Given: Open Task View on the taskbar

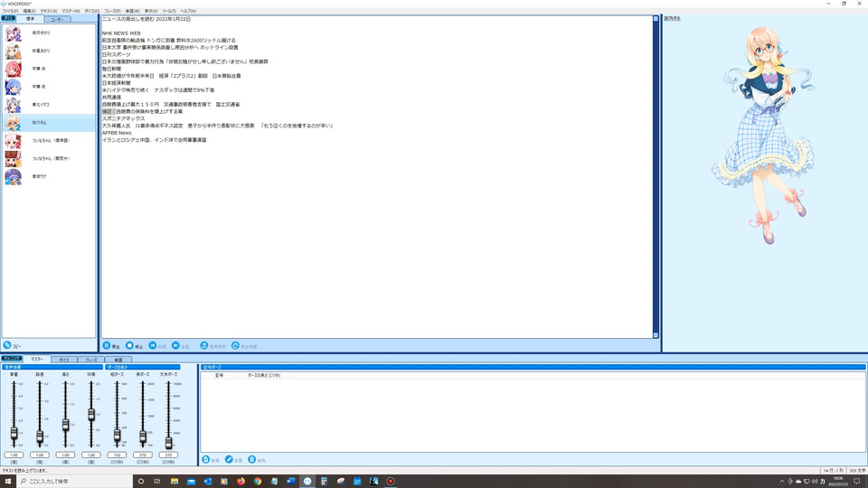Looking at the screenshot, I should point(157,482).
